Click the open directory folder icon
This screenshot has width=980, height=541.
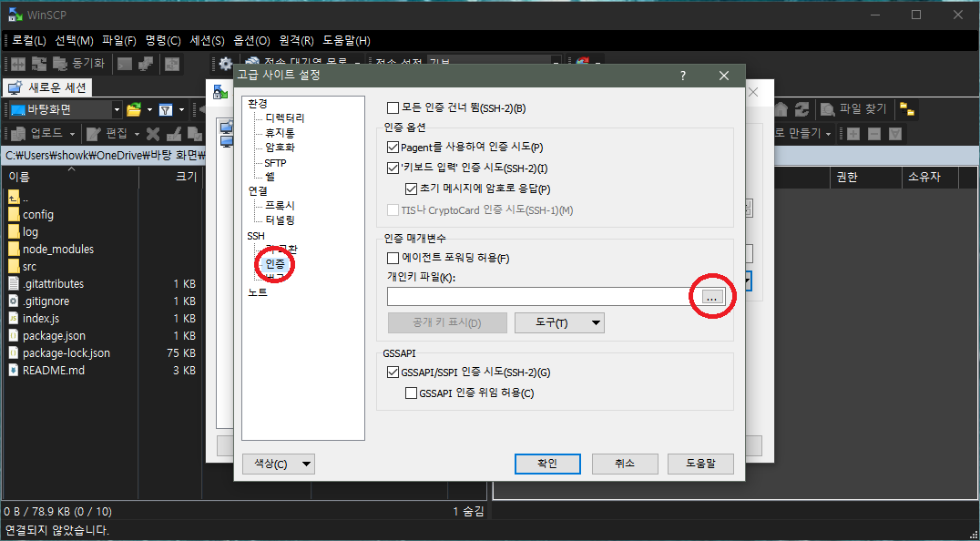tap(133, 110)
